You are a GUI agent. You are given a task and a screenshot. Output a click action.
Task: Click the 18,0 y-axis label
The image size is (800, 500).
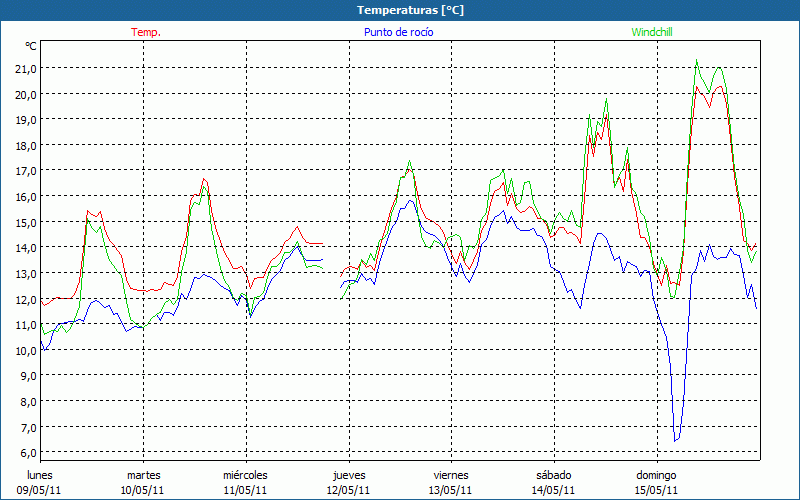point(24,145)
